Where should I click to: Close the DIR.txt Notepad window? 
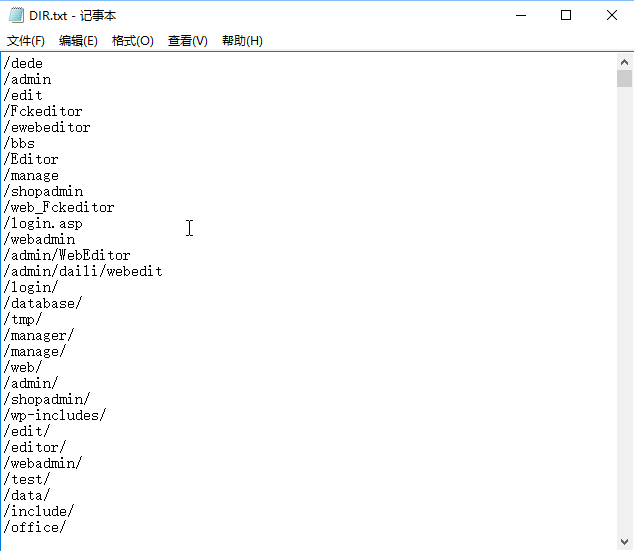[612, 15]
